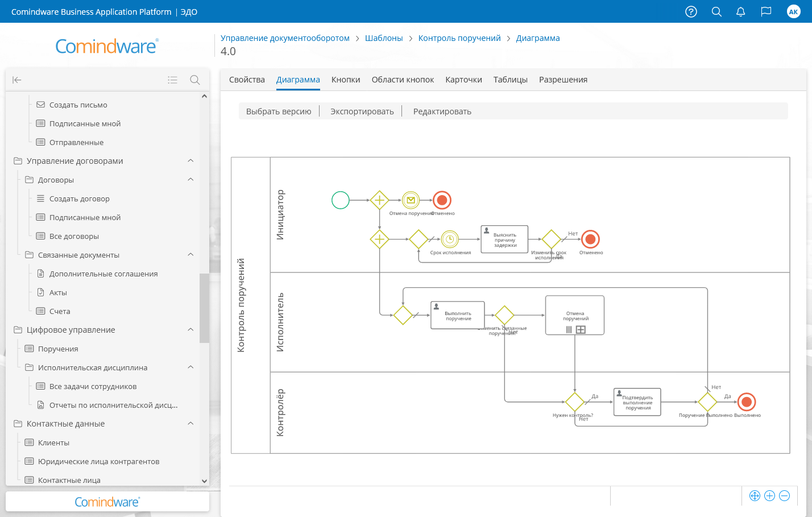Collapse the 'Договоры' folder chevron
Image resolution: width=812 pixels, height=517 pixels.
click(190, 180)
